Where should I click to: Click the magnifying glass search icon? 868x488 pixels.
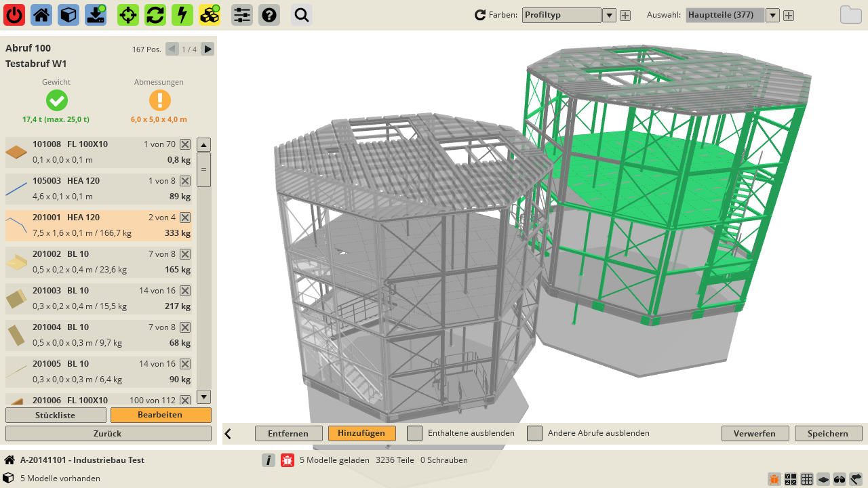(x=302, y=15)
